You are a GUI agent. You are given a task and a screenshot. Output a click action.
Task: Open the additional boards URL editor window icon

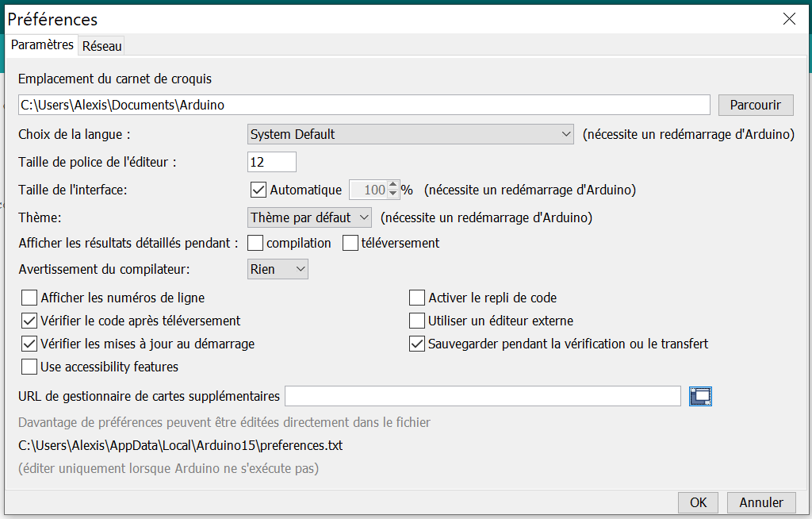[x=700, y=396]
